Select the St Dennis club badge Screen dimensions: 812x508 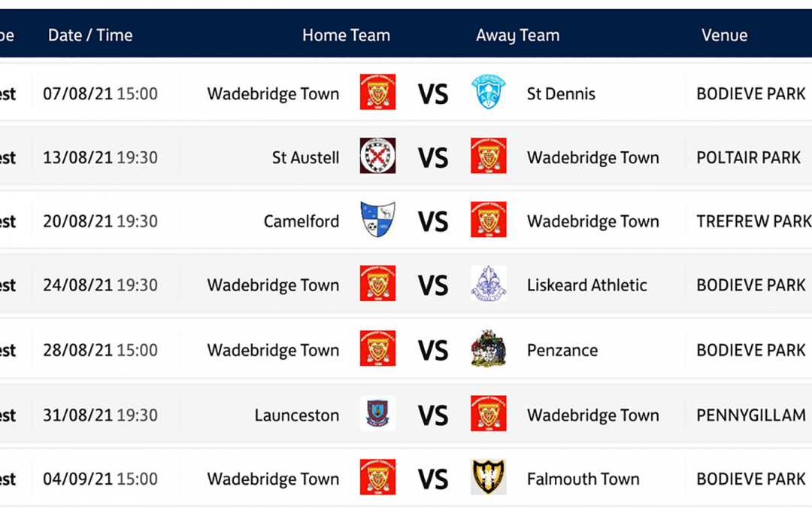tap(489, 93)
